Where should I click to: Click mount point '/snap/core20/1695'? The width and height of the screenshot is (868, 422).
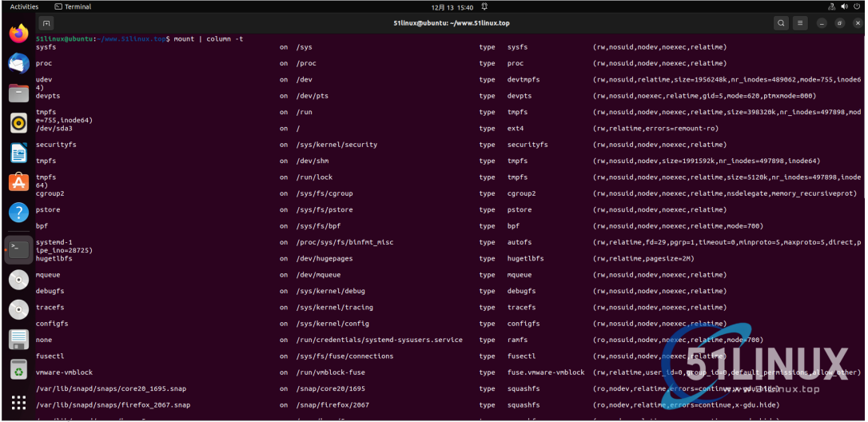(x=330, y=388)
